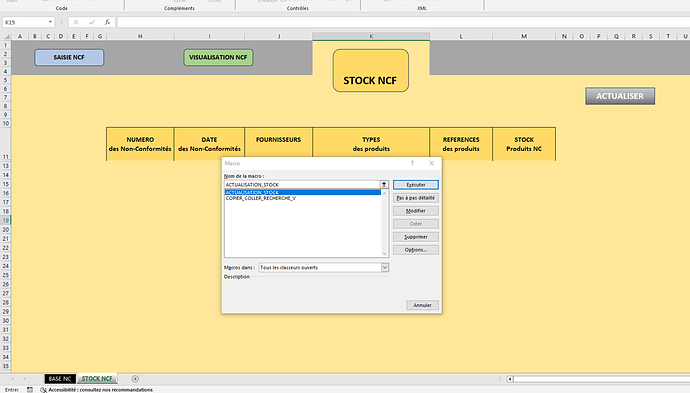Click the insert function fx icon

click(x=107, y=22)
